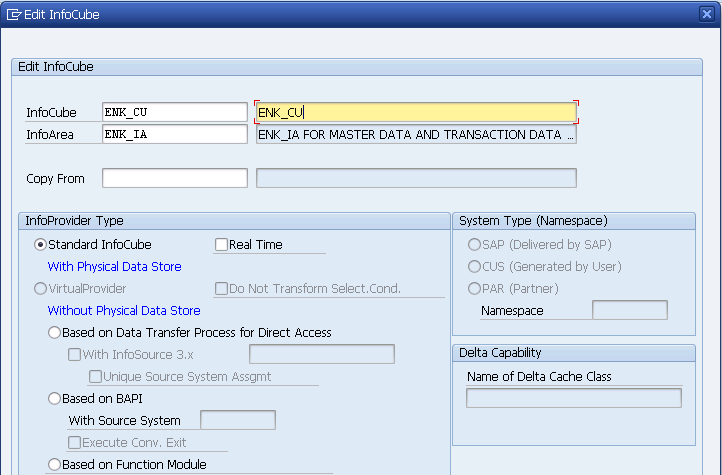
Task: Close the Edit InfoCube dialog
Action: tap(707, 14)
